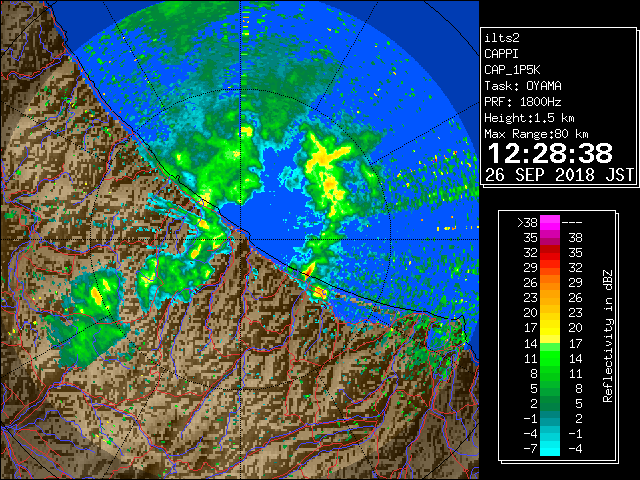Viewport: 640px width, 480px height.
Task: Click the 'PRF: 1800Hz' entry
Action: pyautogui.click(x=523, y=102)
